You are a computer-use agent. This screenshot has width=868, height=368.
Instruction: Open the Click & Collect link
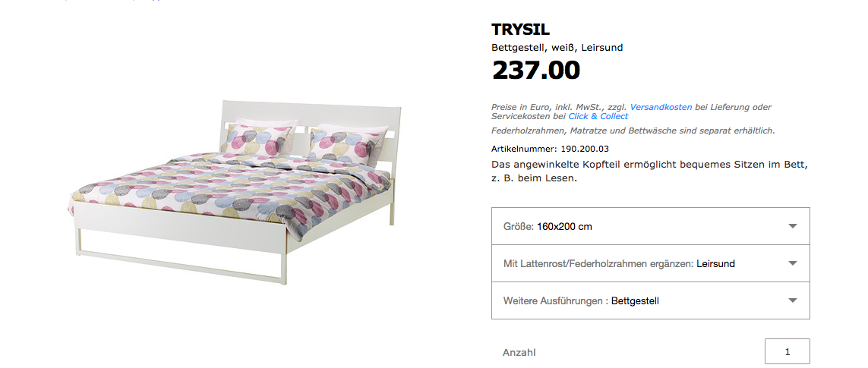coord(598,117)
